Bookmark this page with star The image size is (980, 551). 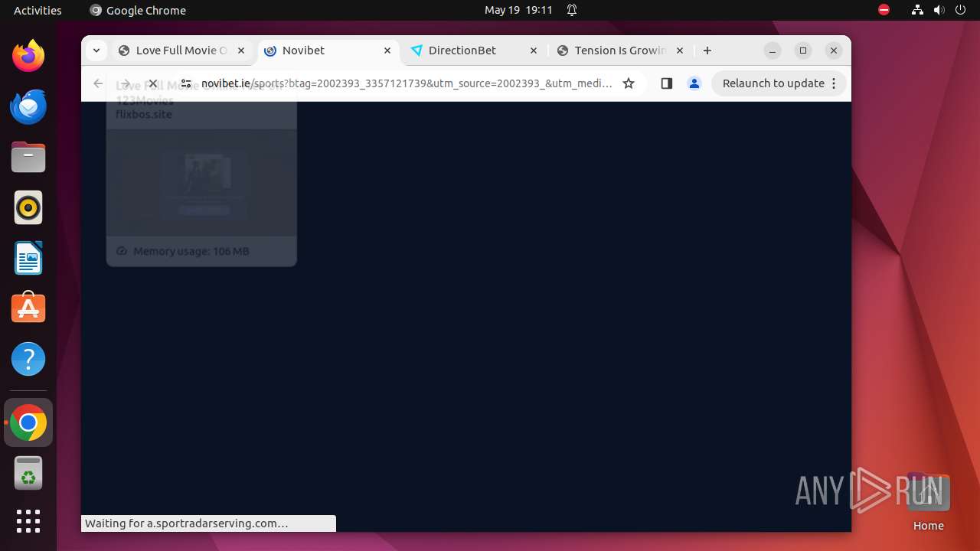click(x=629, y=83)
